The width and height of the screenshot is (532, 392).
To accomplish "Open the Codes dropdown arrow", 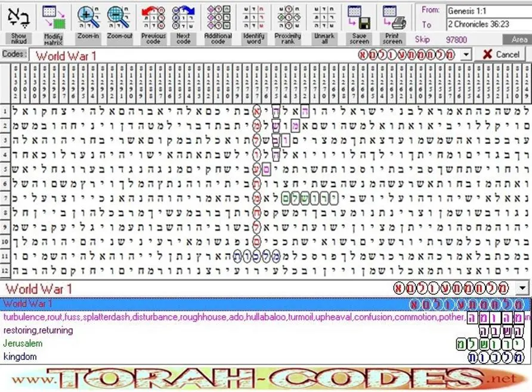I will [466, 55].
